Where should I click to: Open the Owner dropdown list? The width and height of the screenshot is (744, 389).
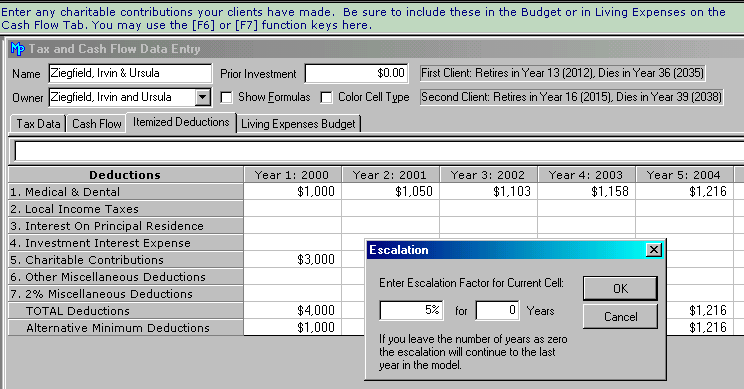pos(203,97)
